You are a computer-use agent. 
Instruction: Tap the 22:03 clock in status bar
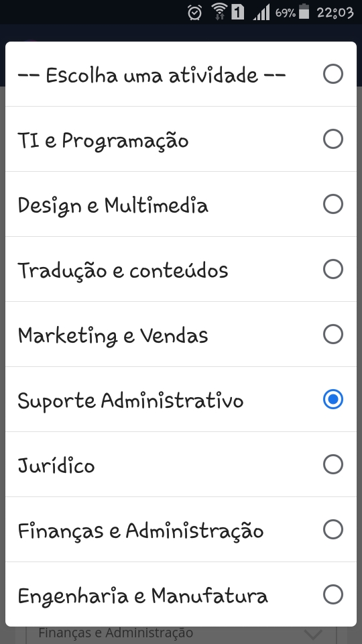tap(335, 13)
